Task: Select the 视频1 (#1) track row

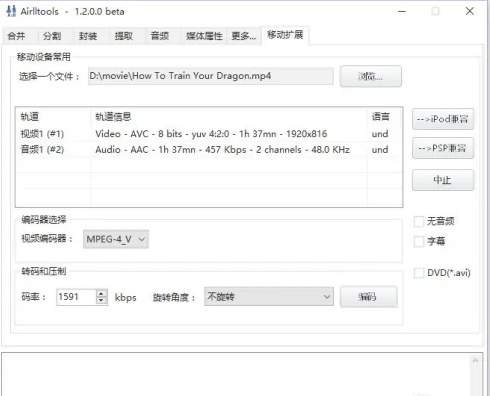Action: (x=209, y=134)
